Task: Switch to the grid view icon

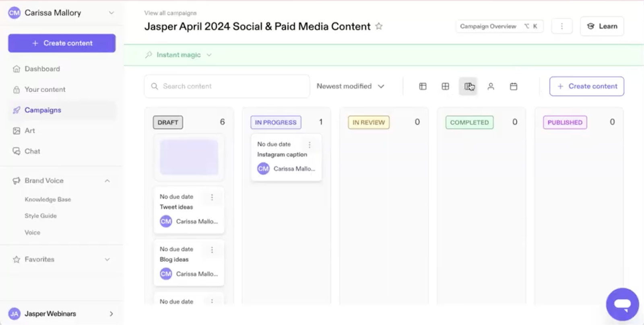Action: pyautogui.click(x=445, y=86)
